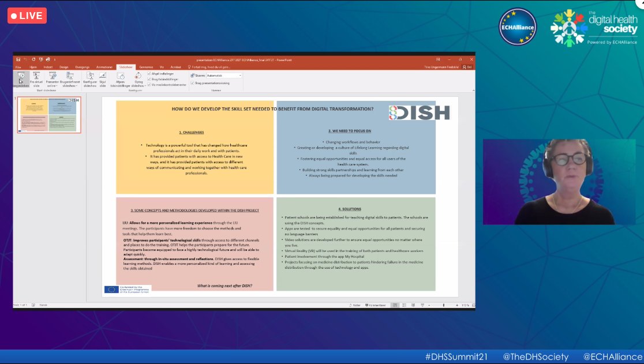This screenshot has width=644, height=364.
Task: Switch to Reading view icon
Action: point(413,305)
